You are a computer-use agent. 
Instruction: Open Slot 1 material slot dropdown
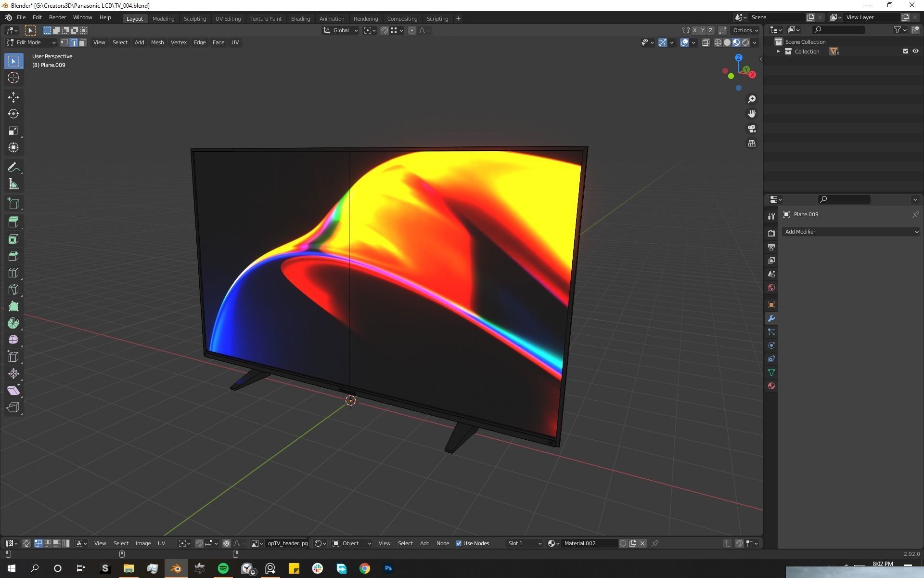coord(525,543)
